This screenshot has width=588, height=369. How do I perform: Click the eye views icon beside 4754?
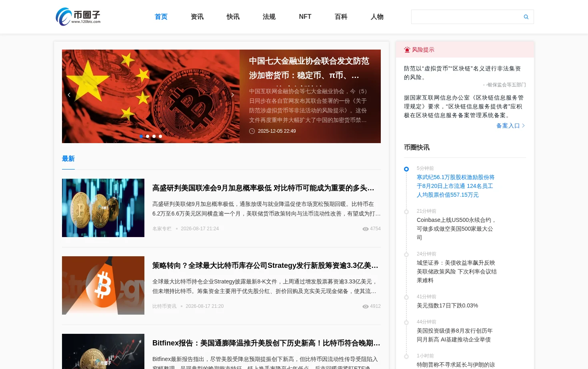tap(365, 229)
